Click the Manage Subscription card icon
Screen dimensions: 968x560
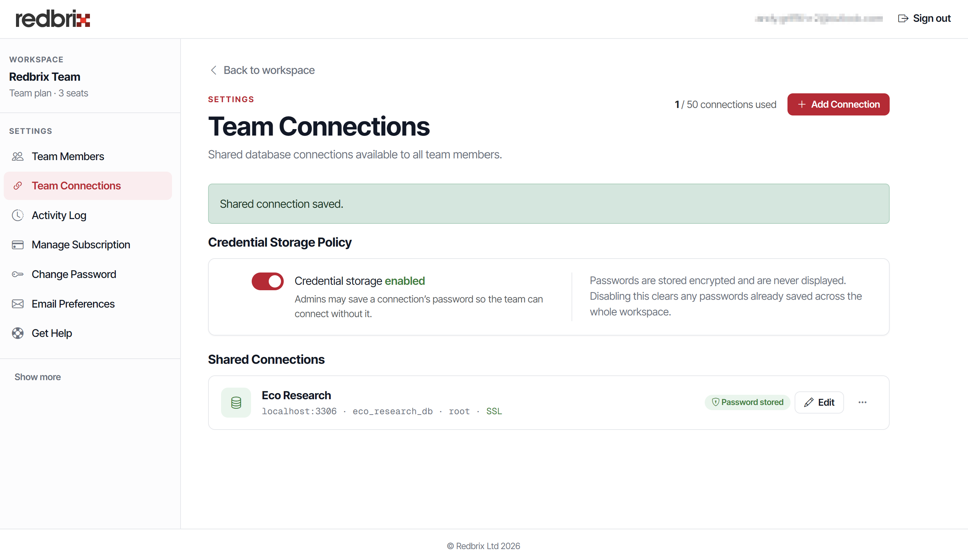point(18,245)
